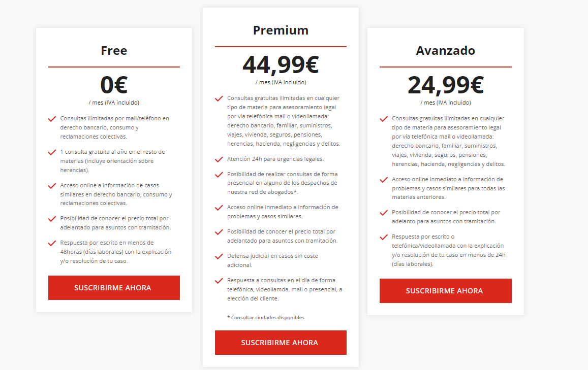588x370 pixels.
Task: Click the 0€ price label
Action: (114, 85)
